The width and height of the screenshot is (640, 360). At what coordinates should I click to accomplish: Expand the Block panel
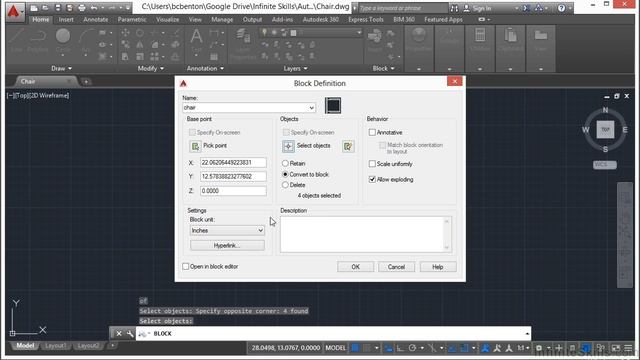point(384,69)
